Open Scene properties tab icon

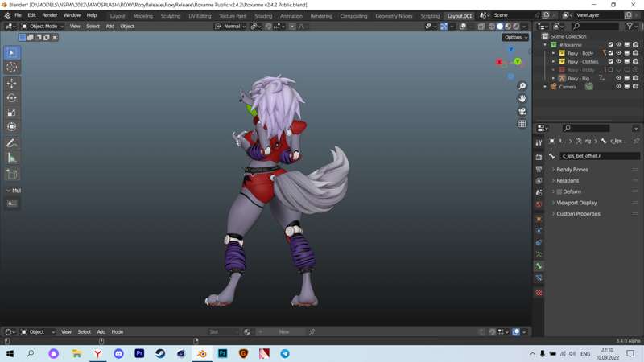539,192
